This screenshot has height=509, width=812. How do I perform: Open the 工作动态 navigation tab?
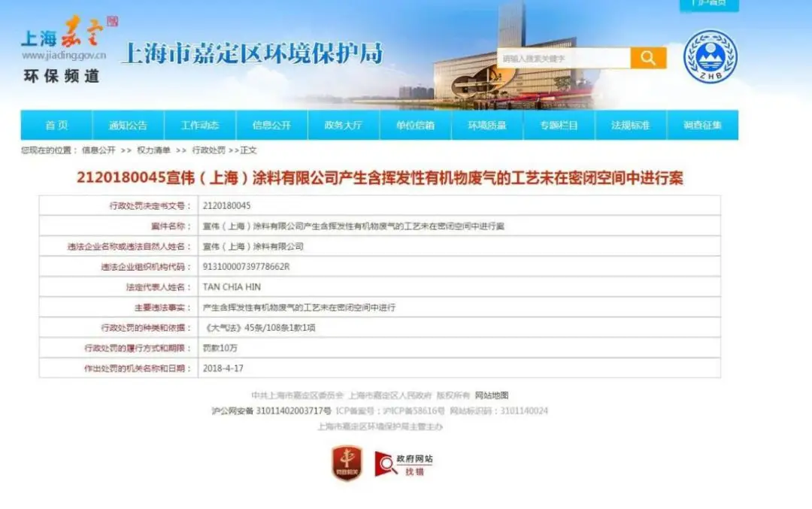(200, 126)
